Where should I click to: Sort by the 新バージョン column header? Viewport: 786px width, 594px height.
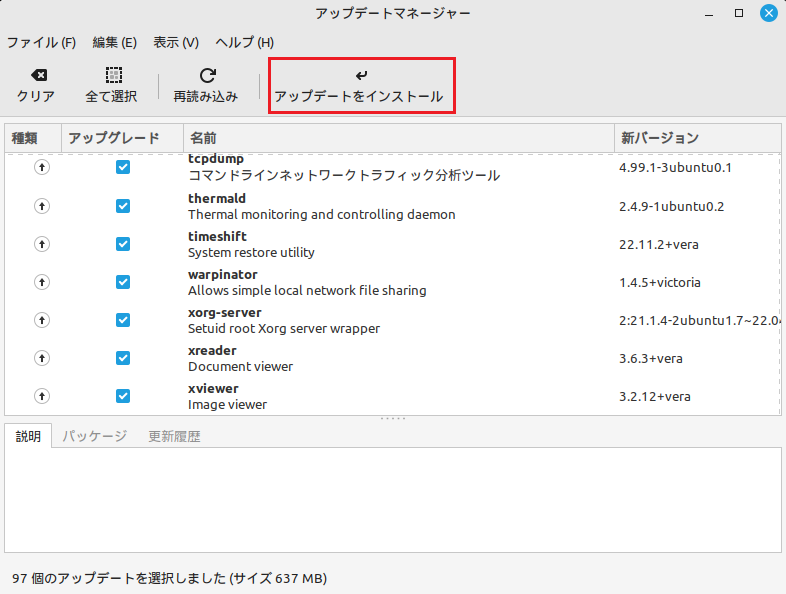click(698, 138)
